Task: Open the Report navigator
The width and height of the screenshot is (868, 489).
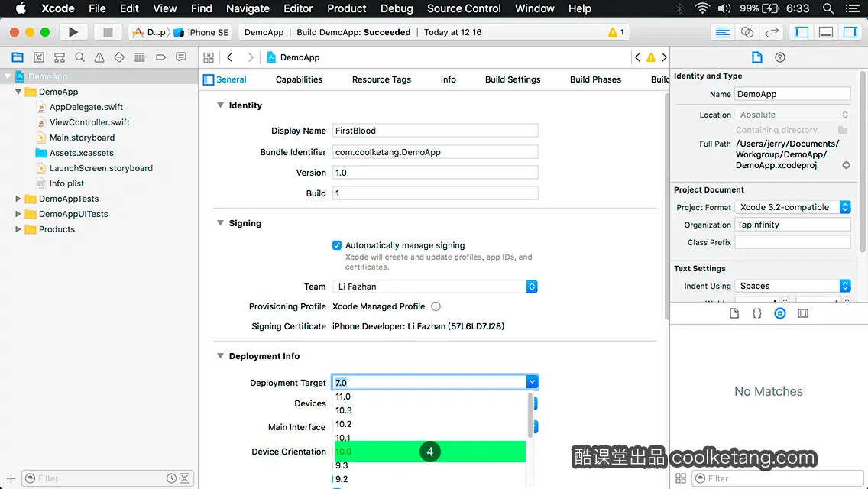Action: click(x=181, y=57)
